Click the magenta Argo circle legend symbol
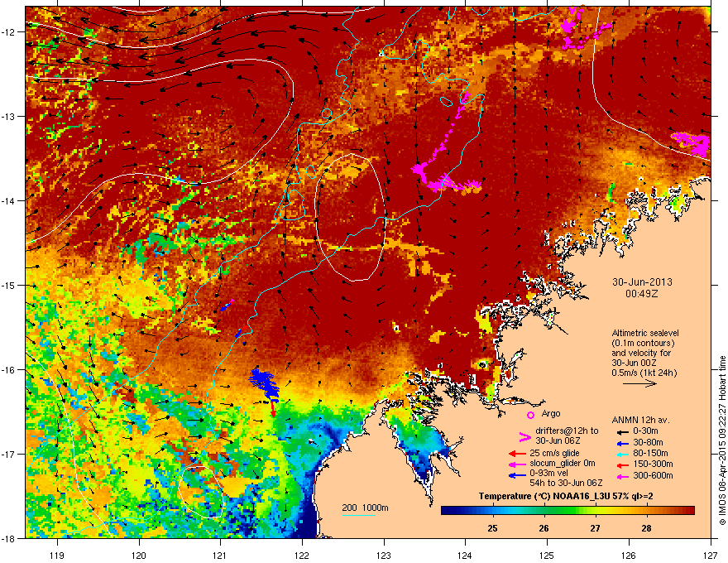The image size is (728, 563). [x=530, y=415]
